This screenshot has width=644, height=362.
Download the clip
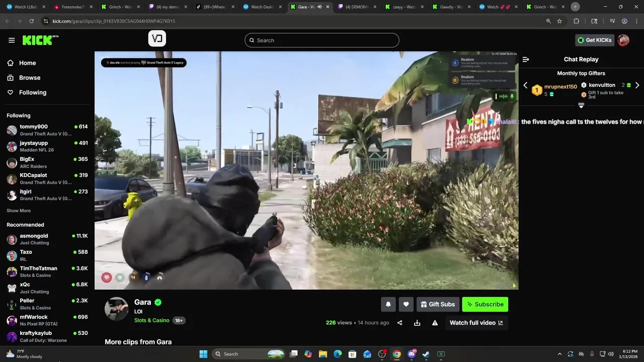[417, 323]
